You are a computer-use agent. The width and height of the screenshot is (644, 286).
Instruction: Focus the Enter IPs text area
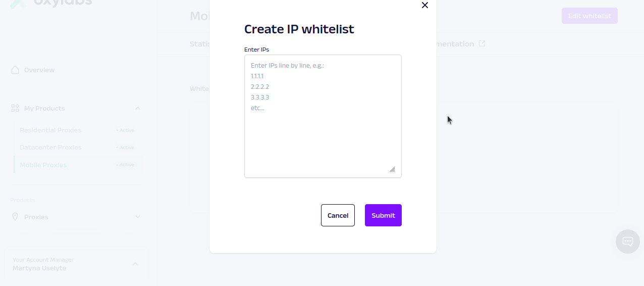click(x=323, y=116)
